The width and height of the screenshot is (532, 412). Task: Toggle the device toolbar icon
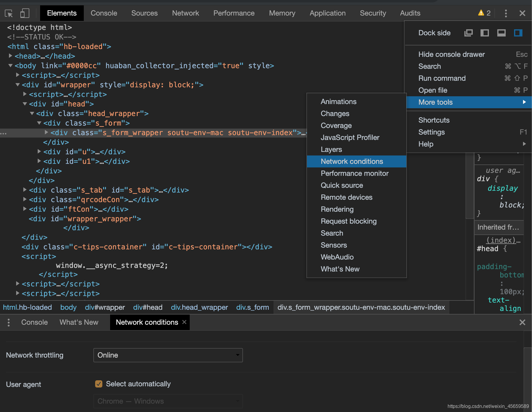(25, 13)
